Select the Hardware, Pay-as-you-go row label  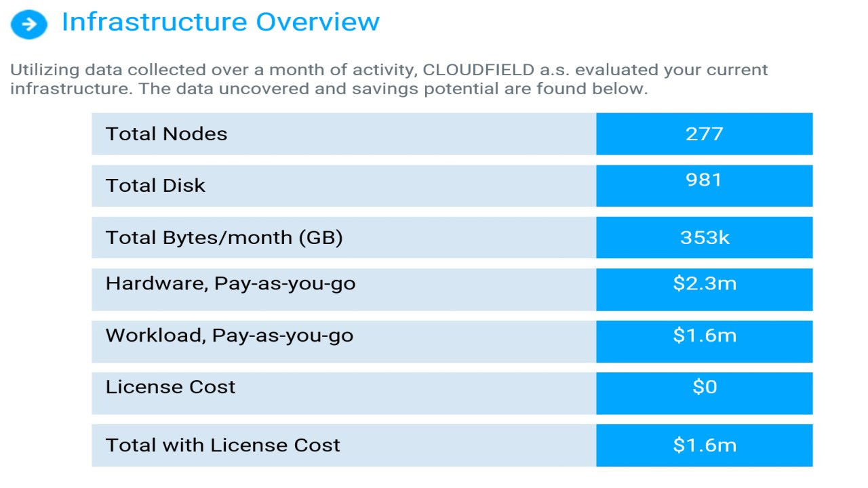coord(231,283)
